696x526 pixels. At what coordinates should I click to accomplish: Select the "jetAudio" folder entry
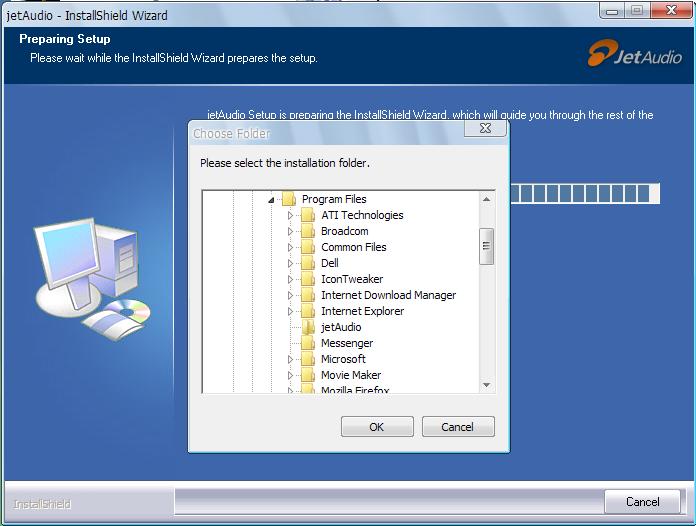click(341, 327)
